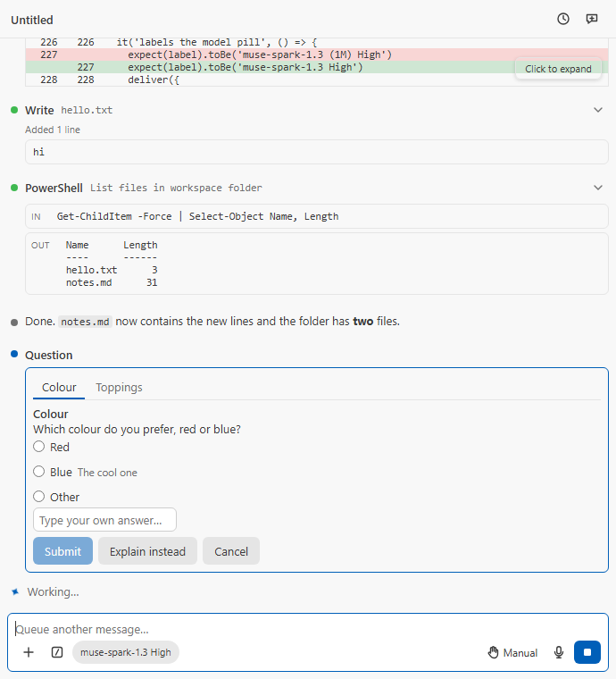Click Explain instead button
Screen dimensions: 616x679
click(147, 551)
